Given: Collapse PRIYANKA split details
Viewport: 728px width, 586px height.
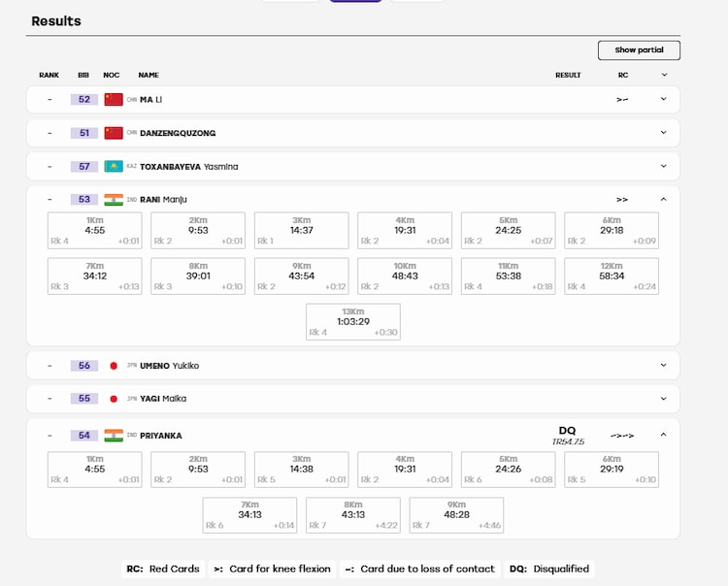Looking at the screenshot, I should click(664, 435).
